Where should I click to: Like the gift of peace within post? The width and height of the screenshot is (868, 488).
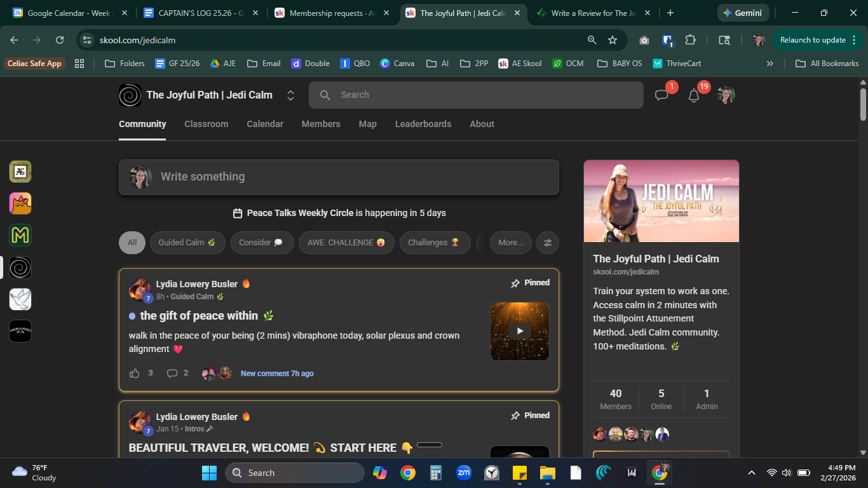[x=135, y=373]
